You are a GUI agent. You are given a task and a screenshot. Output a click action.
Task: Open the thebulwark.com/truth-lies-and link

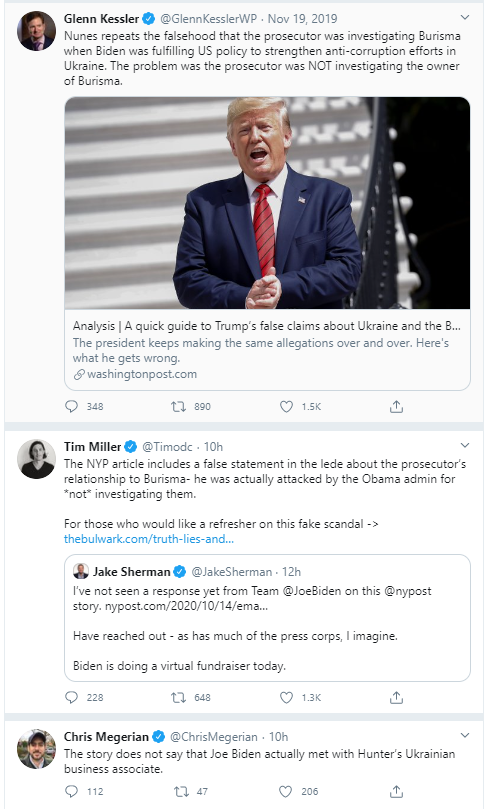(149, 539)
